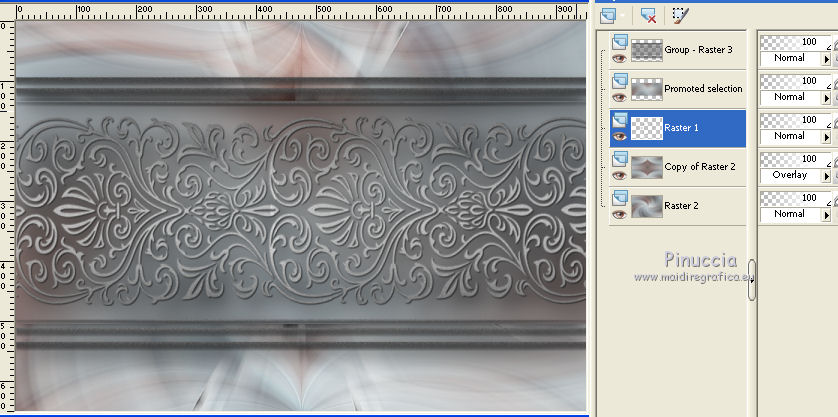The width and height of the screenshot is (838, 417).
Task: Select the Group - Raster 3 layer thumbnail
Action: (647, 50)
